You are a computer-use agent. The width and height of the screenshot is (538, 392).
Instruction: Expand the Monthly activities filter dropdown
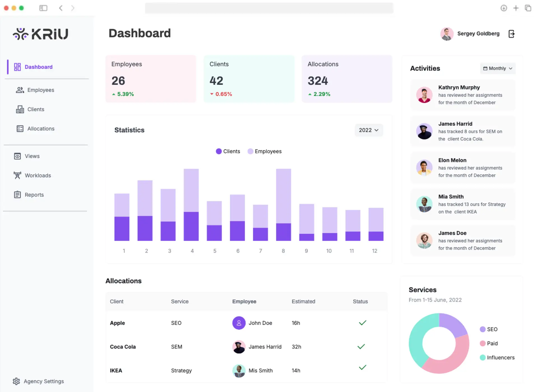[498, 68]
